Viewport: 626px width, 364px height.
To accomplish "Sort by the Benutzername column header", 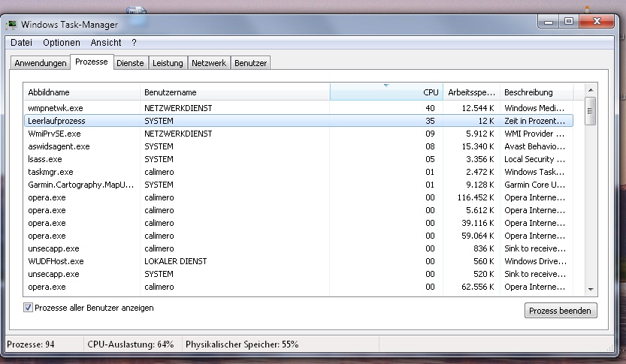I will 234,92.
